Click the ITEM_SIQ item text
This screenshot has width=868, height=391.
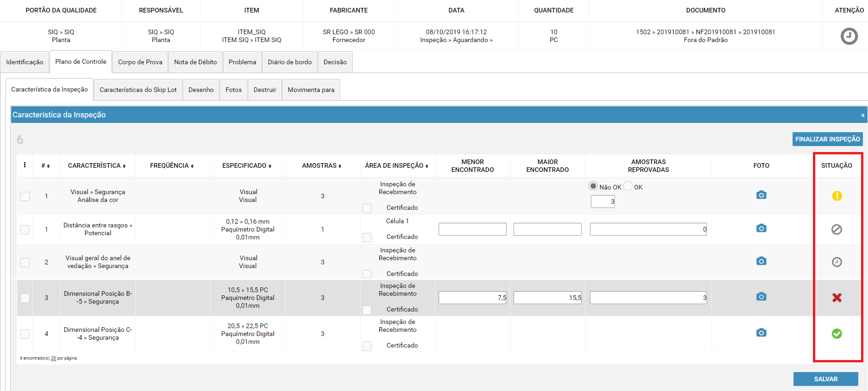click(252, 32)
